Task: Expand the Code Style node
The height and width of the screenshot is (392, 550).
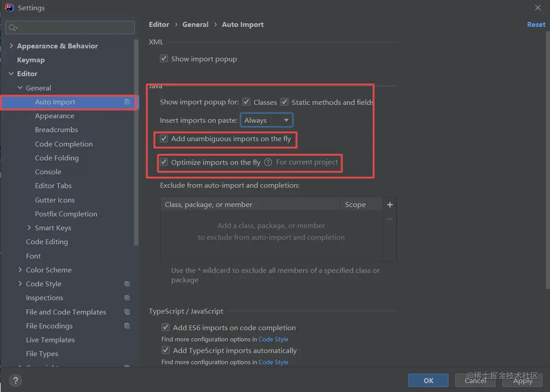Action: [20, 284]
